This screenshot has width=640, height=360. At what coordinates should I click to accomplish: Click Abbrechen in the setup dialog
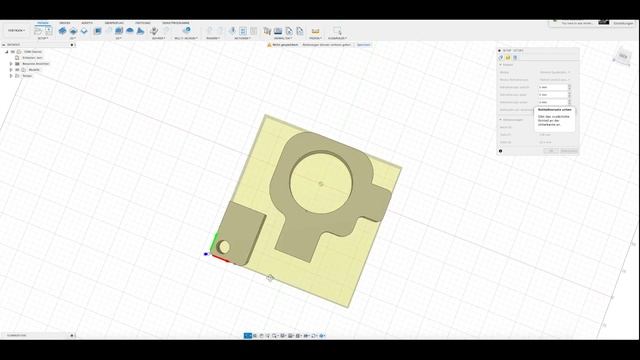569,151
